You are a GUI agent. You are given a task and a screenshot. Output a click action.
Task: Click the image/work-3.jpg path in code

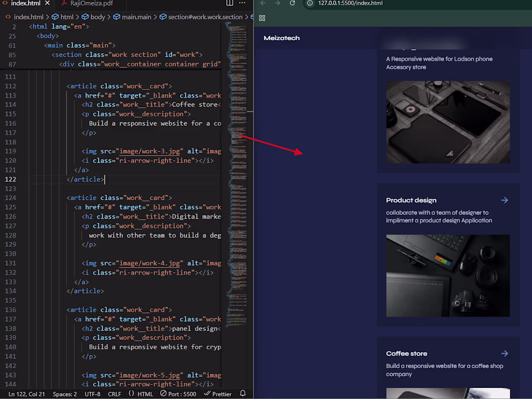[149, 151]
